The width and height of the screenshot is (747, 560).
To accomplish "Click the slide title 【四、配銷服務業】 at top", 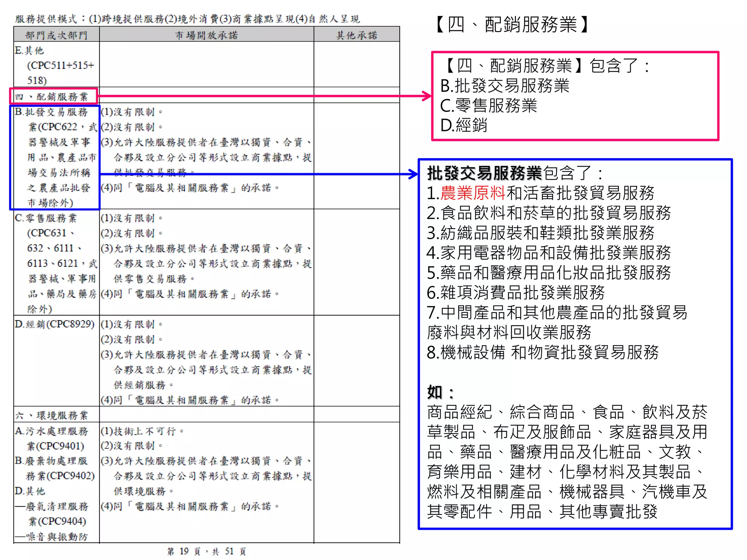I will click(x=512, y=25).
